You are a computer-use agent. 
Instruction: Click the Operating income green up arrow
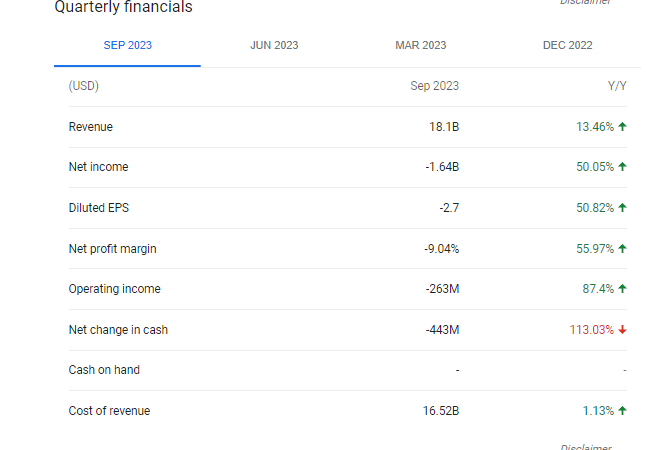622,289
